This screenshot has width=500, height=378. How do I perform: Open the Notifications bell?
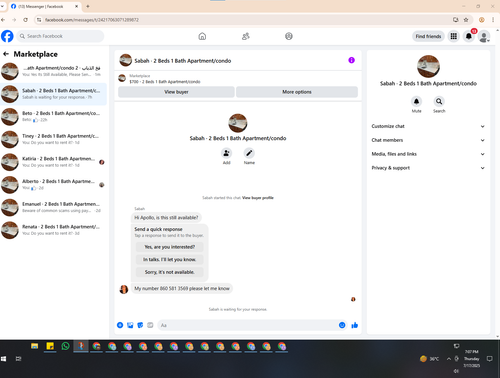469,36
